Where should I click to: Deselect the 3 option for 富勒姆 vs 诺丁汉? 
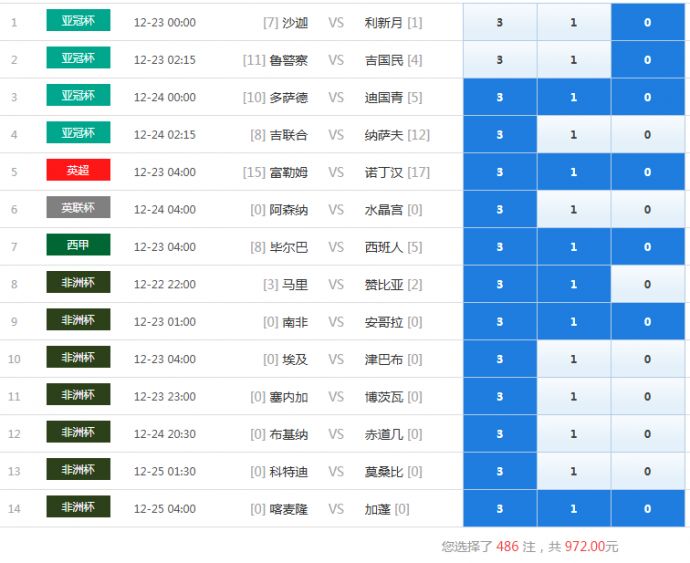[500, 172]
